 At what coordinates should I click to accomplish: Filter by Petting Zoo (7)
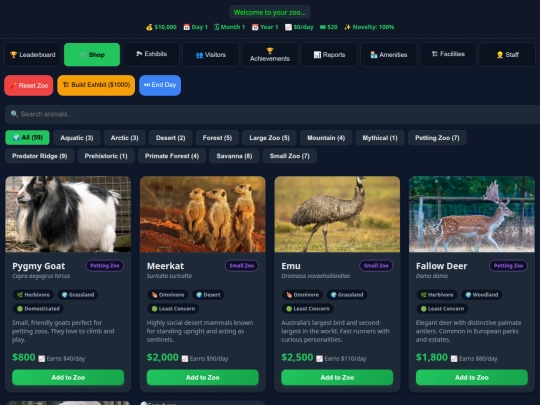click(437, 138)
